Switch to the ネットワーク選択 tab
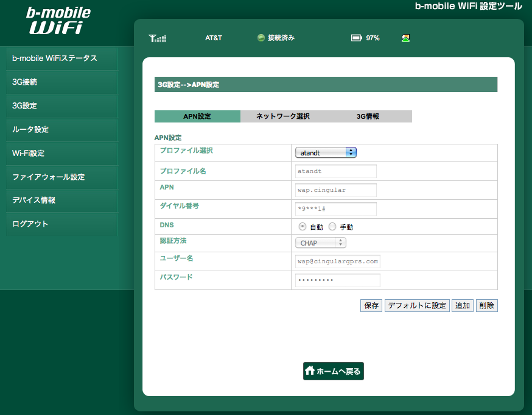 (283, 116)
